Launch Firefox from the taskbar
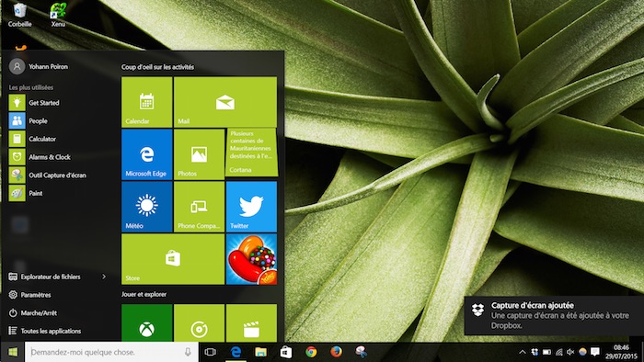This screenshot has width=644, height=362. click(x=337, y=352)
